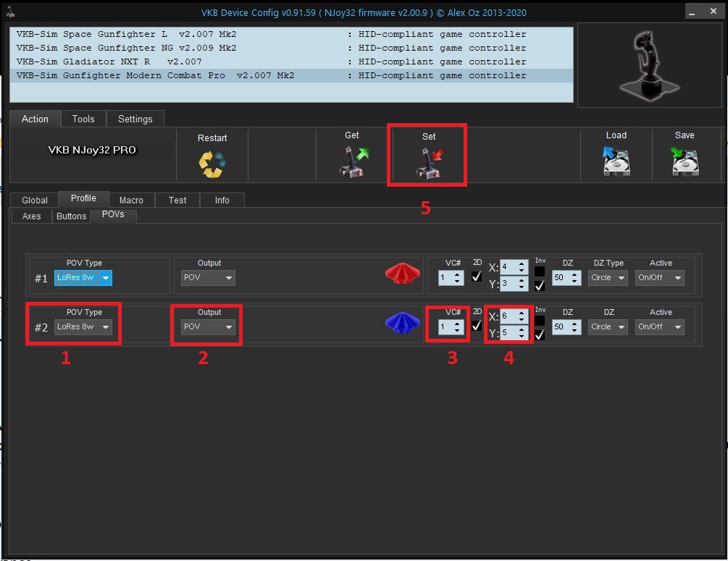Click the blue POV hat icon
Viewport: 728px width, 561px height.
coord(402,324)
